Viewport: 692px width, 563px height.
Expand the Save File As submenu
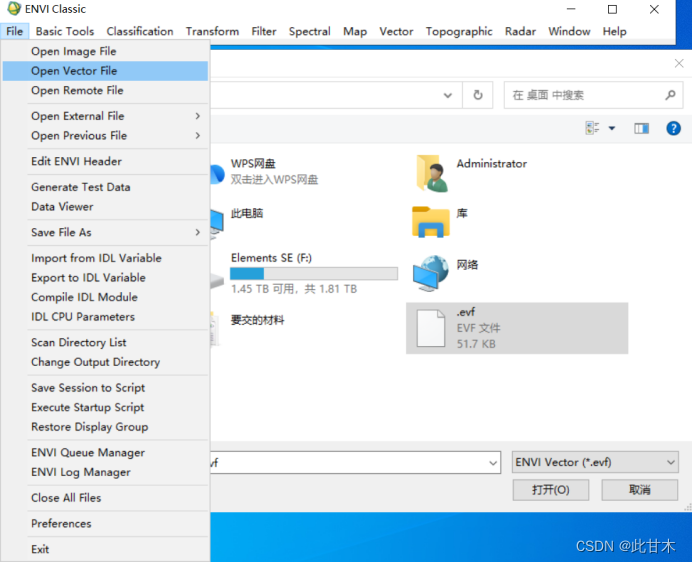pyautogui.click(x=198, y=232)
